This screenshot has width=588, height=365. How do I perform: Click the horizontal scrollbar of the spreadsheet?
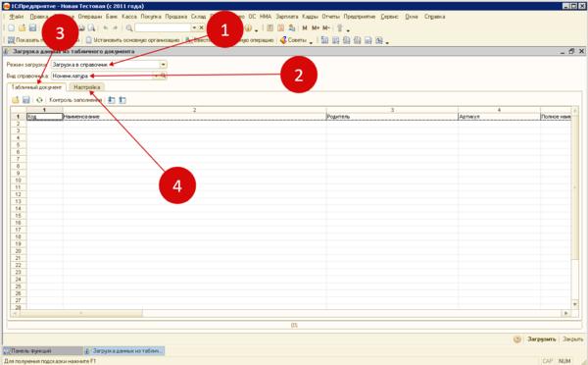click(290, 313)
